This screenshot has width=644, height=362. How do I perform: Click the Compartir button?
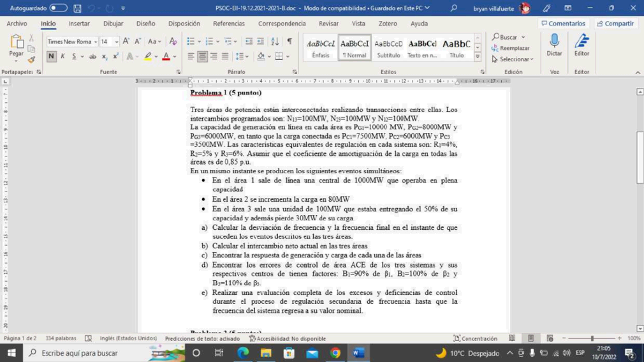[615, 24]
